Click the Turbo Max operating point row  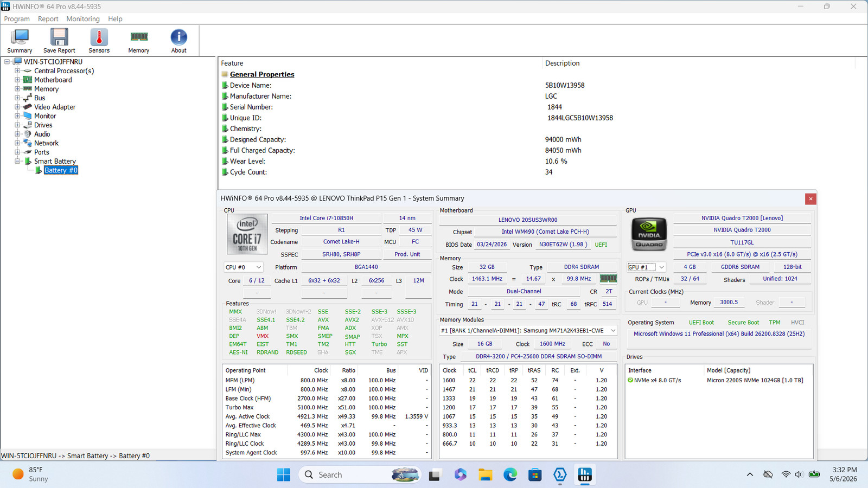[327, 407]
